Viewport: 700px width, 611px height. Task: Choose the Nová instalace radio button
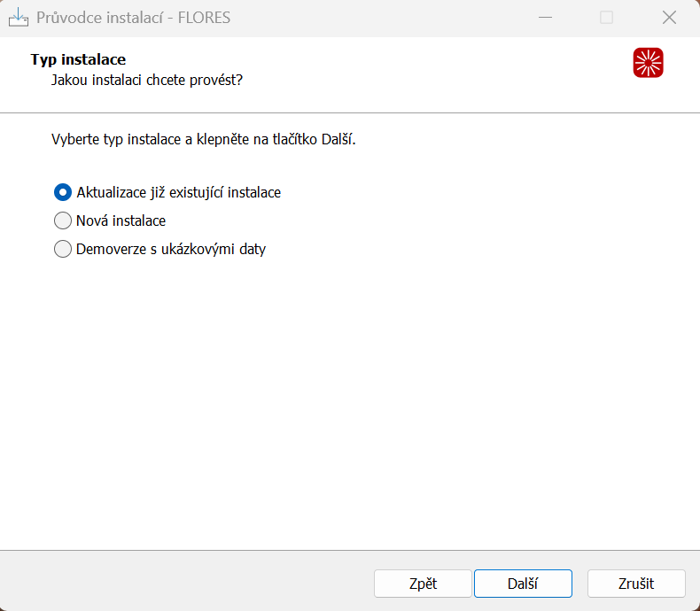[63, 220]
